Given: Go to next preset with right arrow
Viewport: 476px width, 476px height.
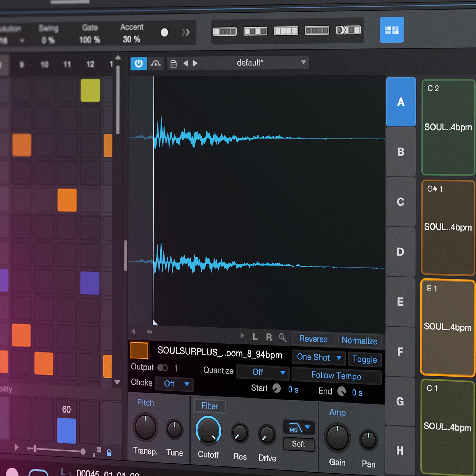Looking at the screenshot, I should click(x=195, y=63).
